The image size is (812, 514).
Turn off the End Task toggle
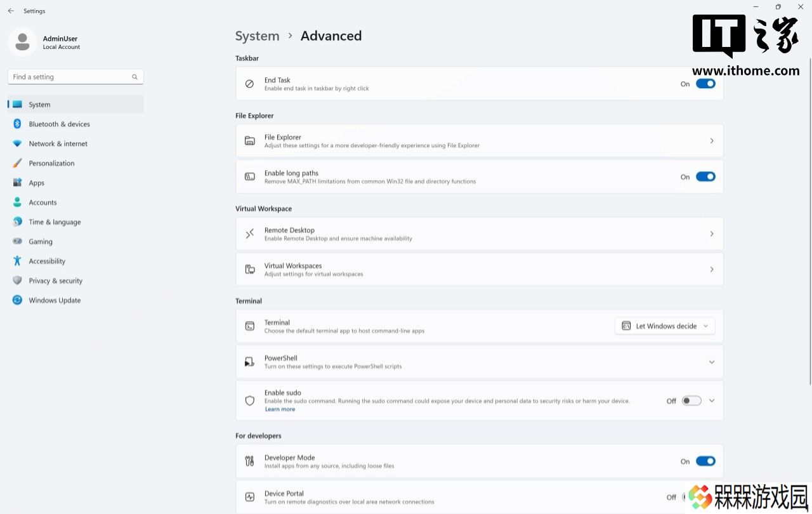(x=705, y=84)
